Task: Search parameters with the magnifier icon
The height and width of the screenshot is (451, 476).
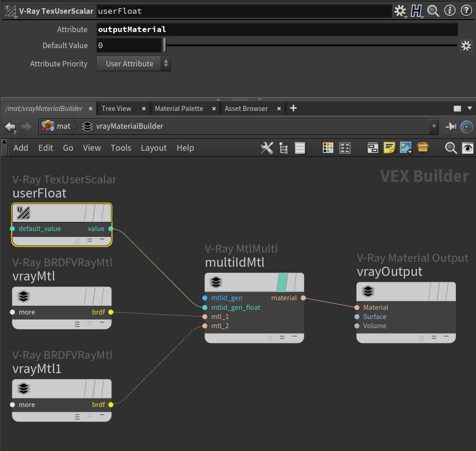Action: (x=433, y=11)
